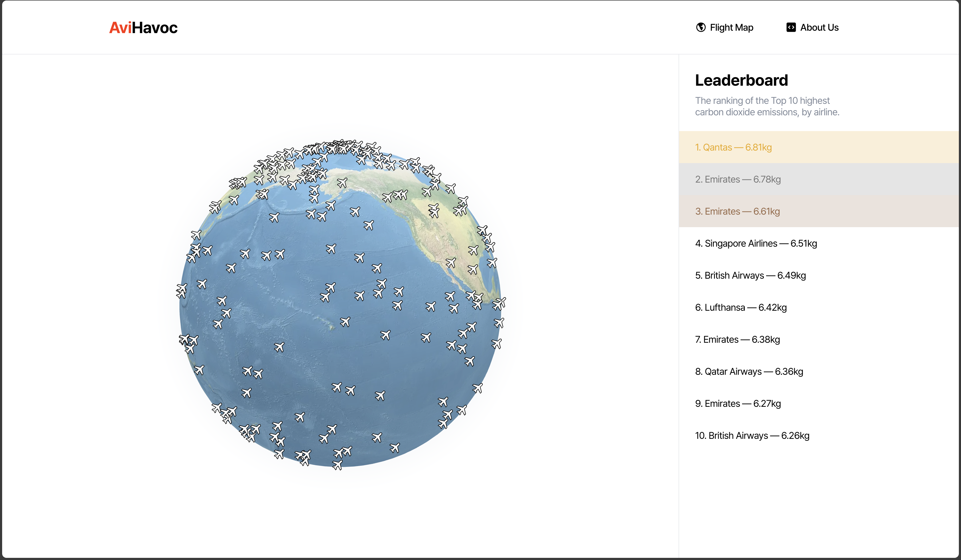Click the code icon beside About Us
This screenshot has height=560, width=961.
point(791,27)
